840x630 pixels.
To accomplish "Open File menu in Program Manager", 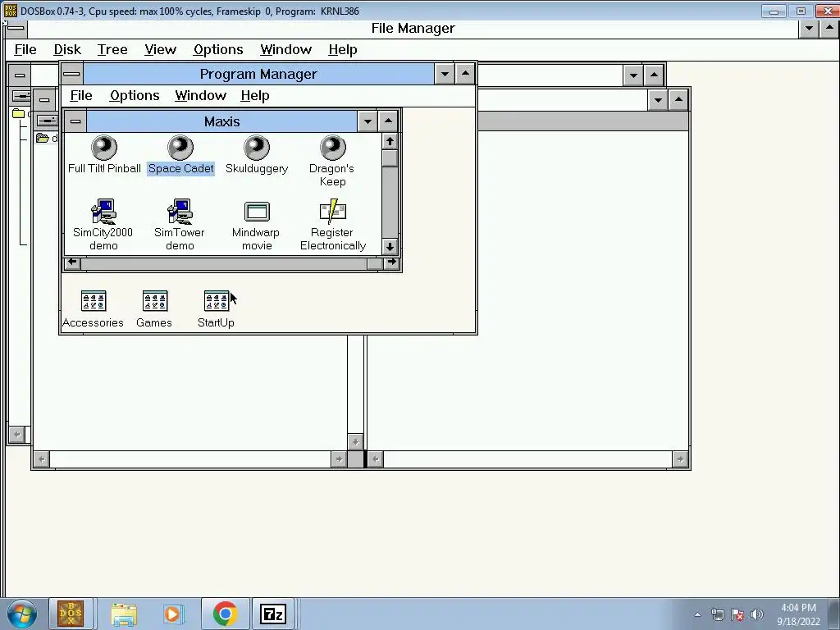I will (81, 95).
